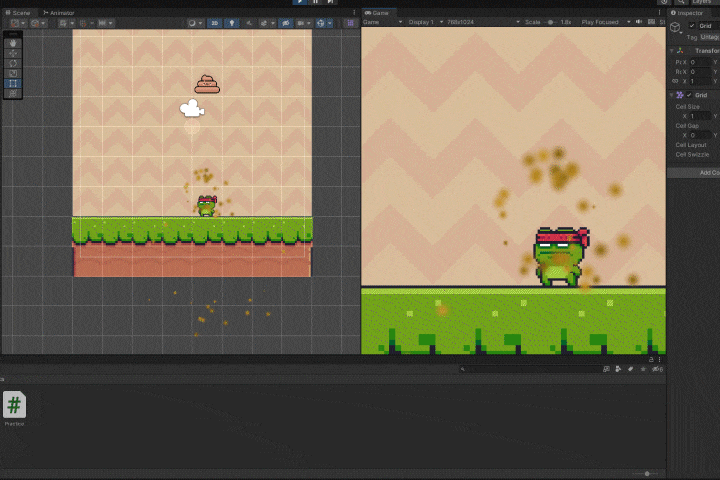Image resolution: width=720 pixels, height=480 pixels.
Task: Open the Tag dropdown in Inspector
Action: 709,37
